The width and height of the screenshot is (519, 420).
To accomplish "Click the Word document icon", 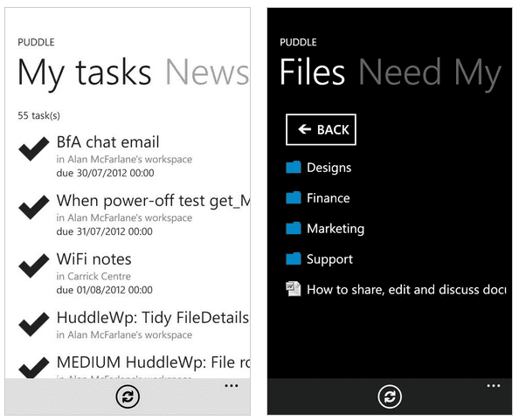I will click(x=294, y=289).
